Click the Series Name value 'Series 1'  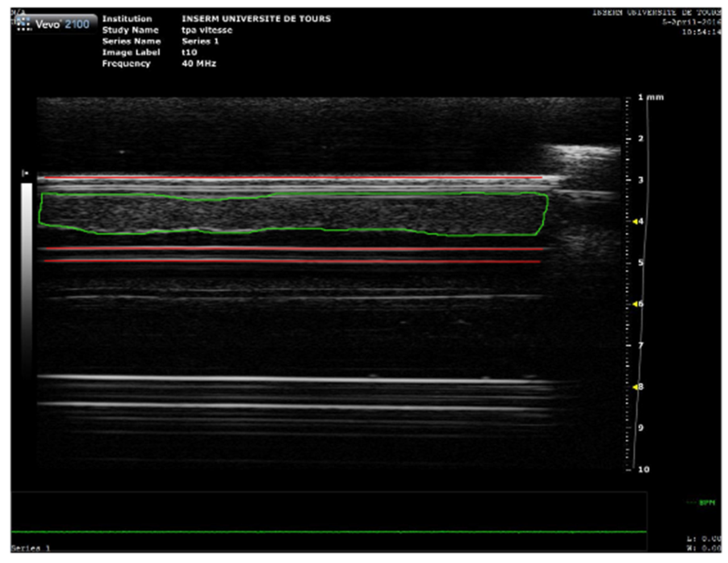200,41
